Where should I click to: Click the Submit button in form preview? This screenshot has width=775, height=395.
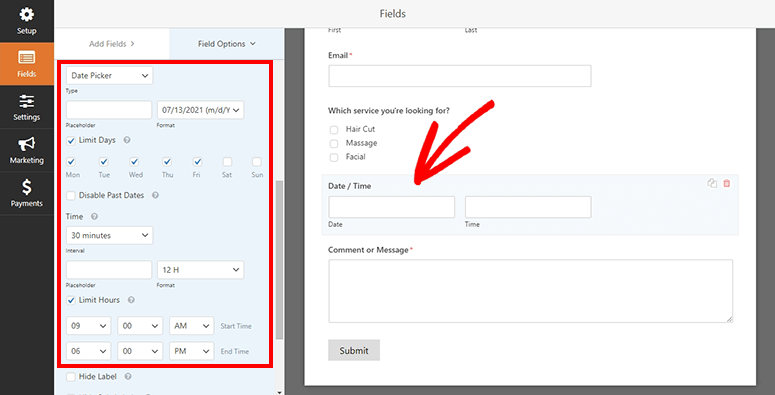tap(354, 351)
